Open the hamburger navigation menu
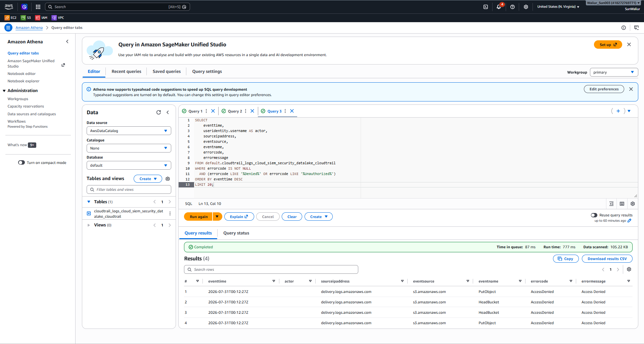This screenshot has height=344, width=644. tap(8, 28)
